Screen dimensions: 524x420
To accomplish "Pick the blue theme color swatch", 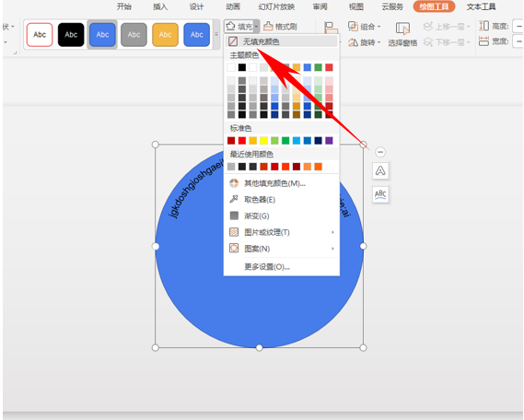I will coord(307,67).
